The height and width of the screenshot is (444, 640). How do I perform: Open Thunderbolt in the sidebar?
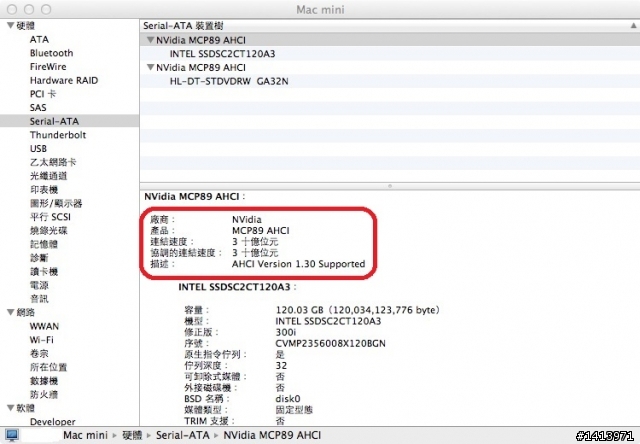tap(58, 135)
